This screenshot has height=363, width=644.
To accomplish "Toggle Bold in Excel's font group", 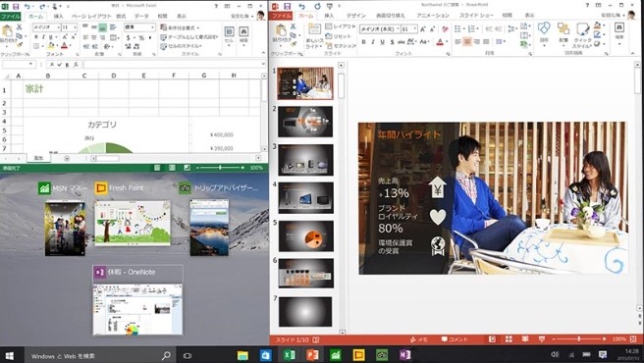I will click(x=36, y=37).
